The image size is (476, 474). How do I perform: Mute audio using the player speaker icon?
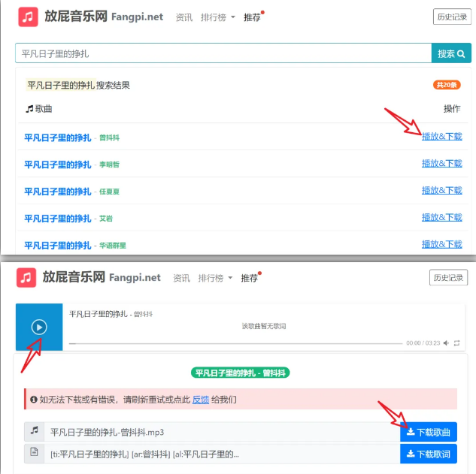tap(445, 343)
